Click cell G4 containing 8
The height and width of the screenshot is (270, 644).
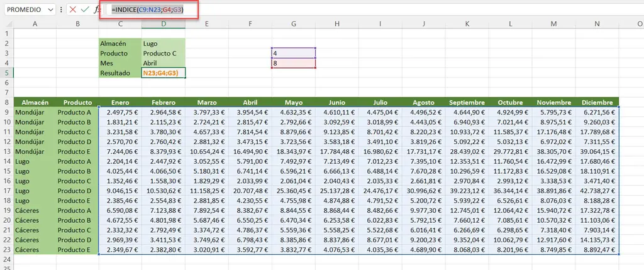pyautogui.click(x=294, y=64)
